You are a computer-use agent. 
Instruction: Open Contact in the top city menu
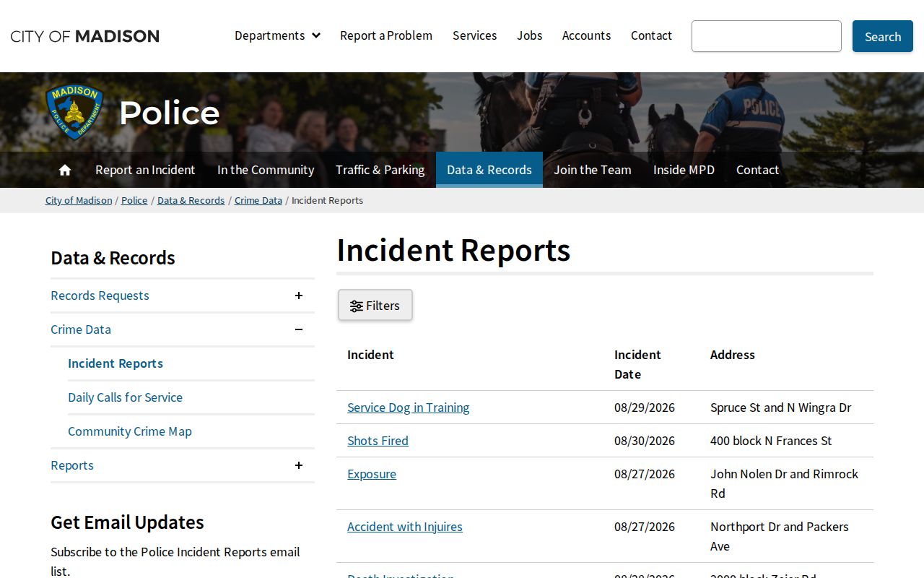coord(651,35)
